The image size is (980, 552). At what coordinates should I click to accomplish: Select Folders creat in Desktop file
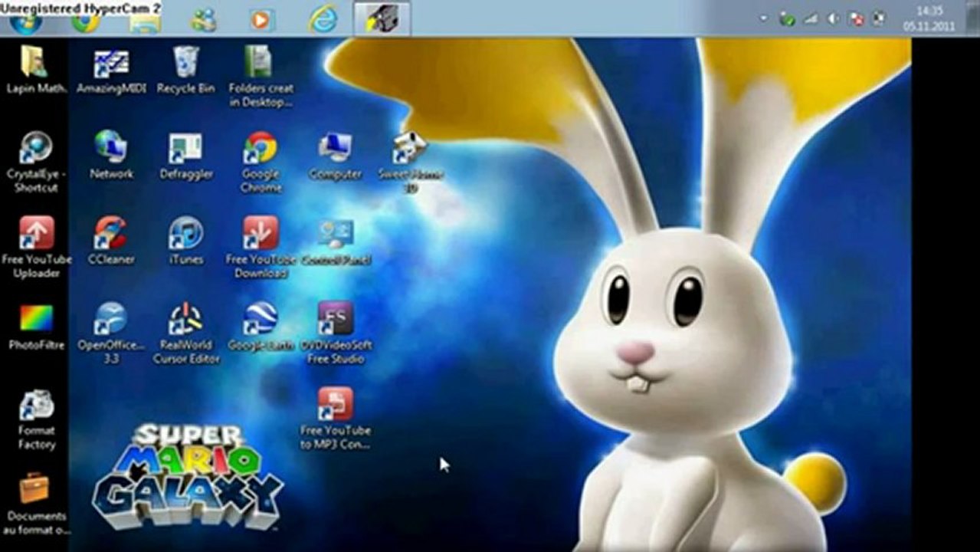point(261,76)
